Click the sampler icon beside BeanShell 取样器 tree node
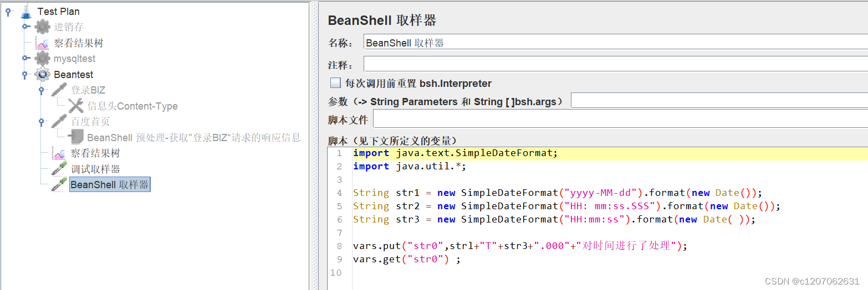The image size is (868, 290). pos(59,184)
